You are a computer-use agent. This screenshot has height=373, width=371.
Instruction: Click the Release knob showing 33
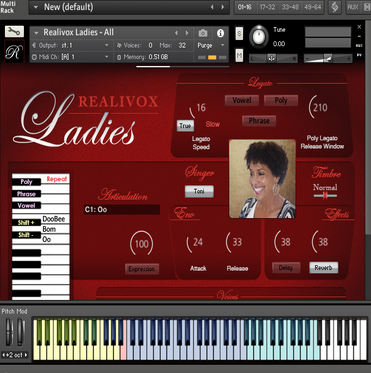tap(235, 243)
